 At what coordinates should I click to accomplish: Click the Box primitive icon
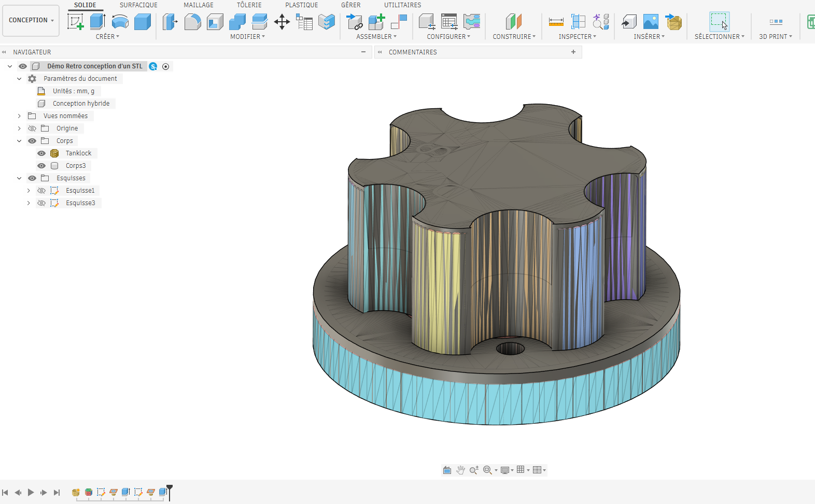(142, 22)
